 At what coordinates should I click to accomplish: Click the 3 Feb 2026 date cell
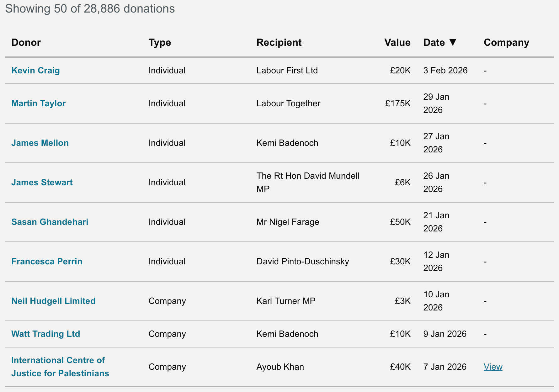click(x=445, y=70)
